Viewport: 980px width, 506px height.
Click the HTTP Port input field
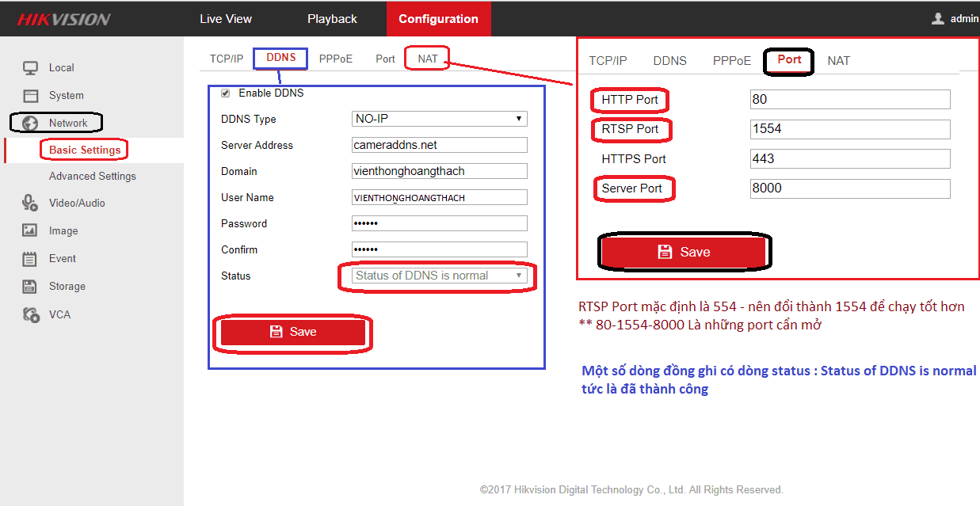(850, 99)
